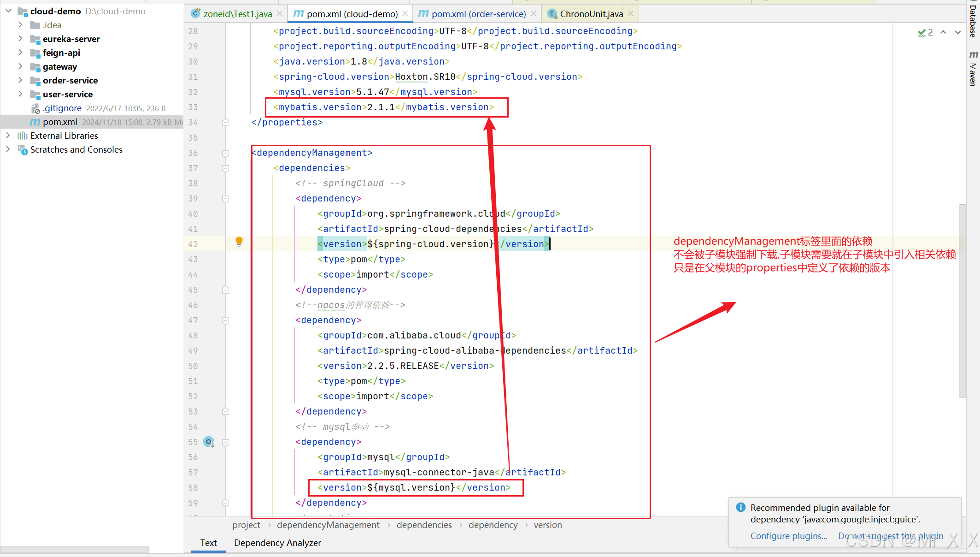Close the ChronoUnit.java editor tab
Image resolution: width=980 pixels, height=557 pixels.
pyautogui.click(x=631, y=14)
